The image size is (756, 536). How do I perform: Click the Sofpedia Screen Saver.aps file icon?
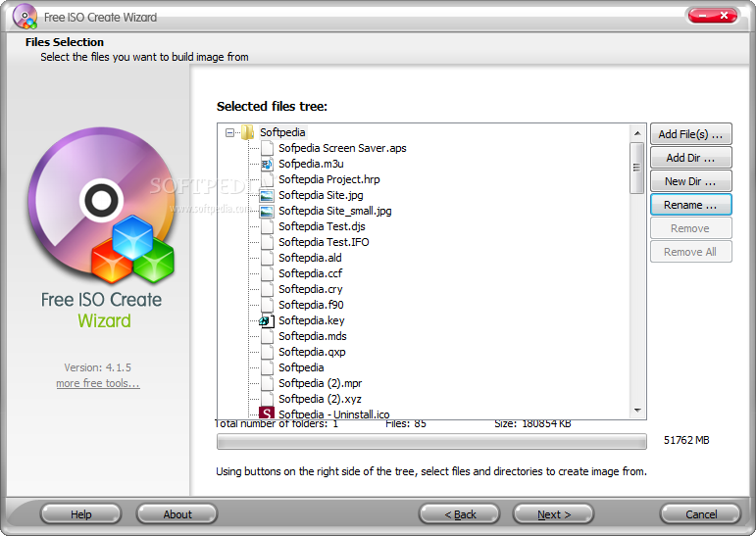267,148
